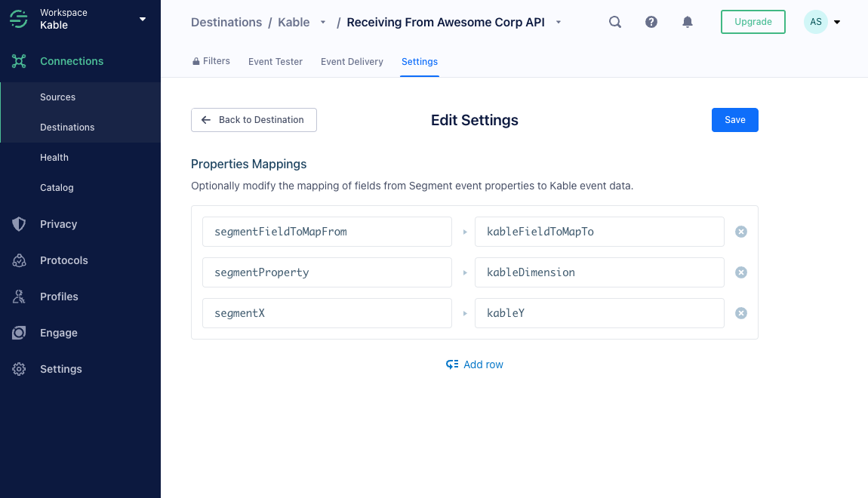Open the workspace switcher dropdown arrow
The image size is (868, 498).
(x=142, y=19)
